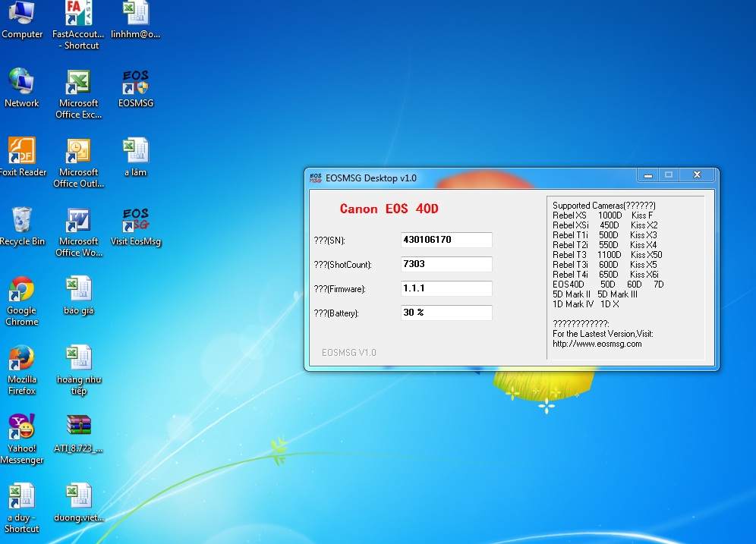Click the '???(ShotCount):' label

click(343, 265)
